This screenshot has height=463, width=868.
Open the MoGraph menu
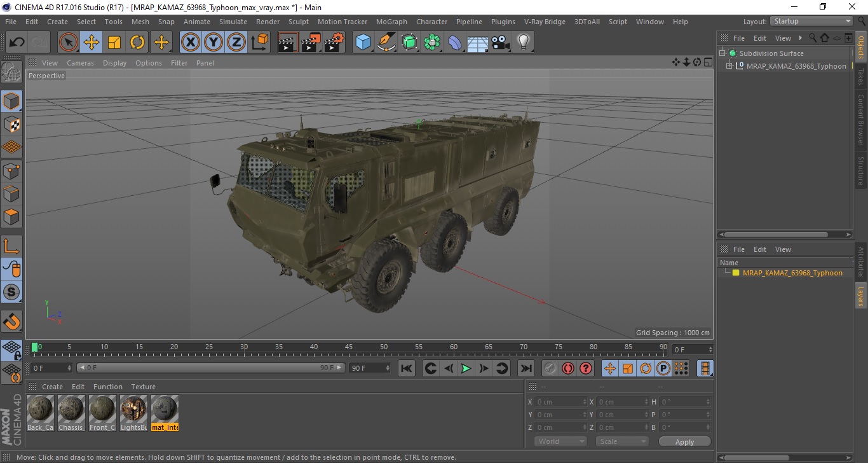point(391,22)
